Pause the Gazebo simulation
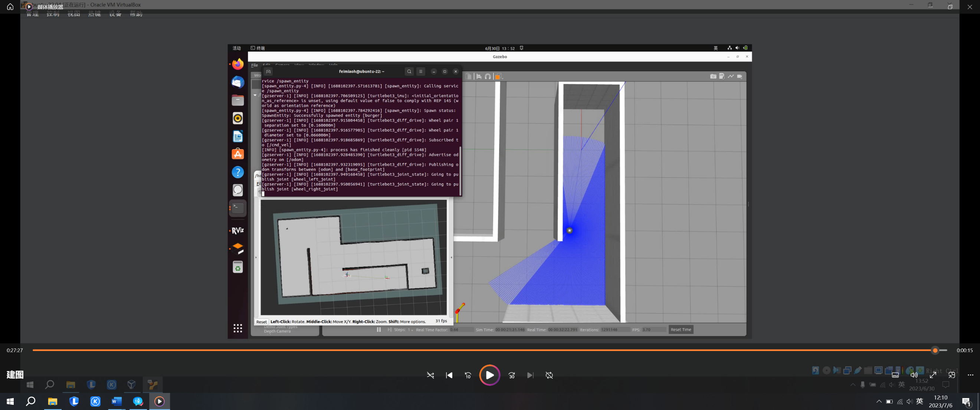Image resolution: width=980 pixels, height=410 pixels. pos(378,329)
